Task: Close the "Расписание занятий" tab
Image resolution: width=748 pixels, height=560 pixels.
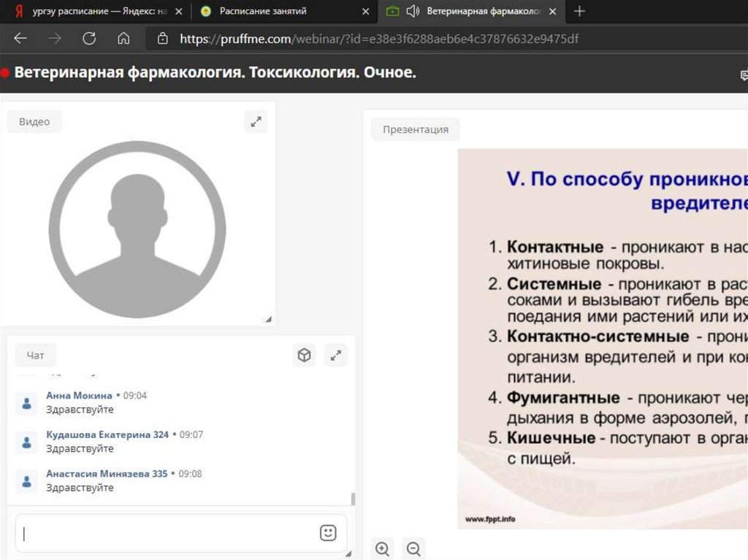Action: [x=365, y=12]
